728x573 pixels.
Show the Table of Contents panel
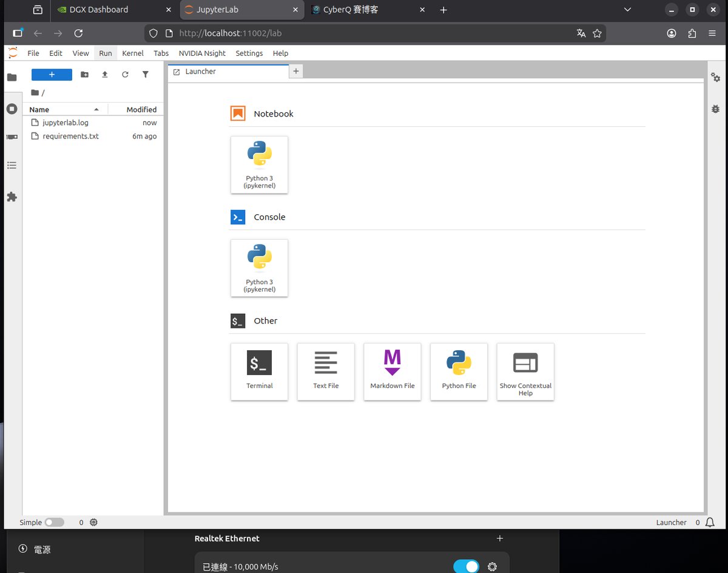pyautogui.click(x=12, y=165)
